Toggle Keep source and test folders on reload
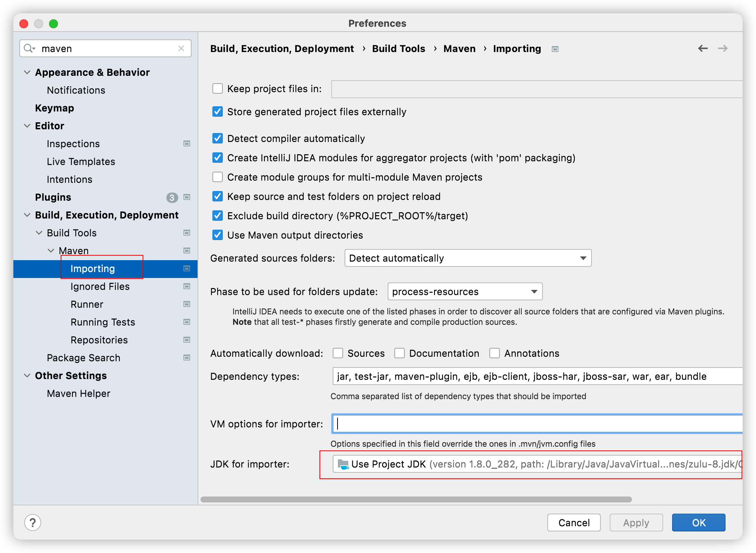Screen dimensions: 756x553 (x=218, y=196)
